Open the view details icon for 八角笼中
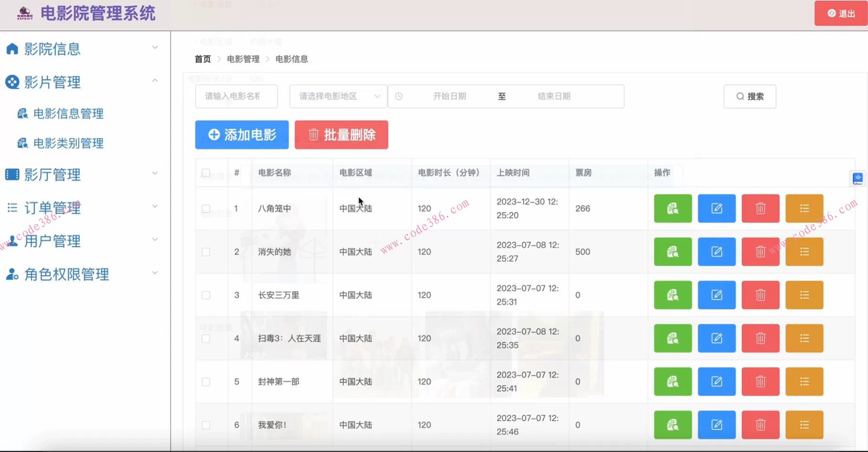 pyautogui.click(x=673, y=208)
